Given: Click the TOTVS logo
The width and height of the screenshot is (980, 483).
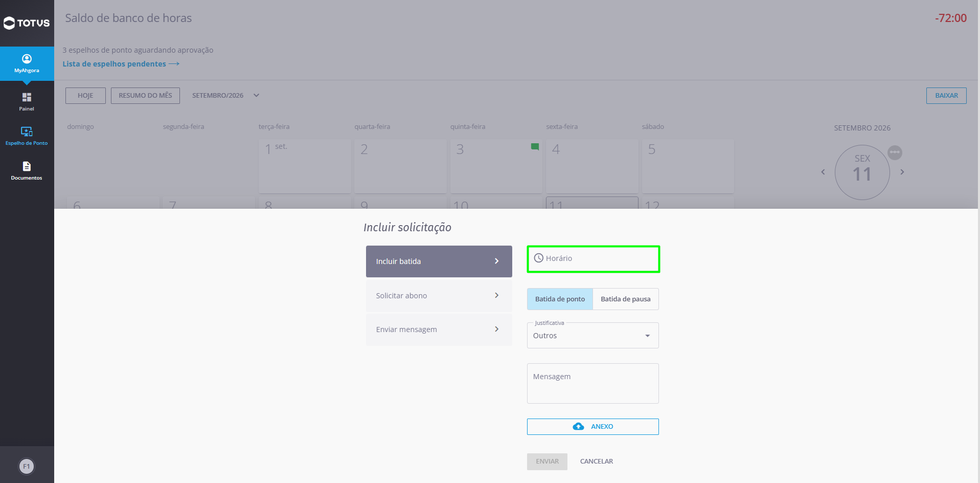Looking at the screenshot, I should point(27,23).
